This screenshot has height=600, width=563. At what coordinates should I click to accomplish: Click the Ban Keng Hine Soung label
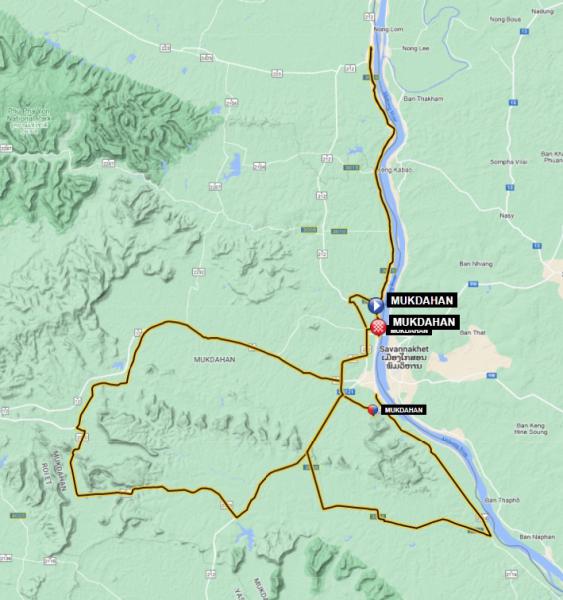point(530,429)
